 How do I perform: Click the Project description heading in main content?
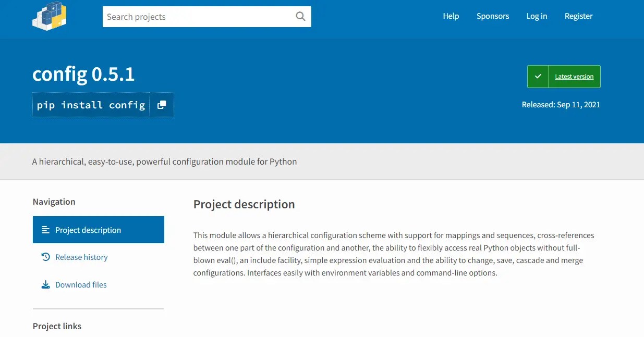click(244, 204)
